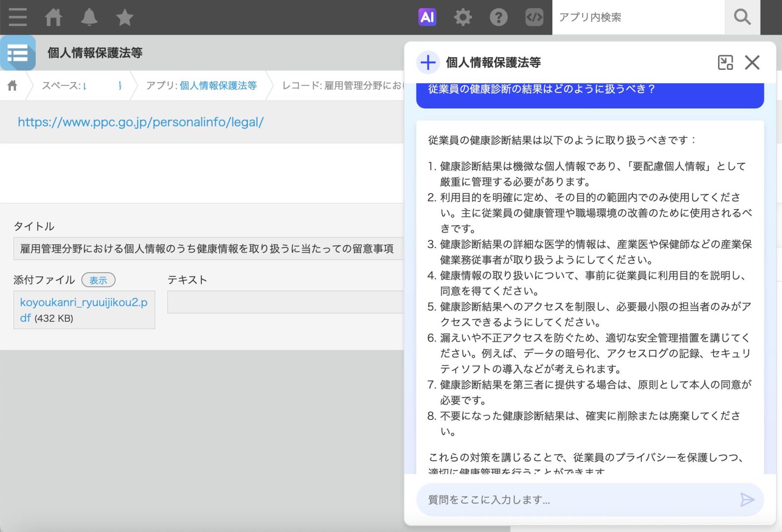This screenshot has height=532, width=782.
Task: Click the タイトル field value
Action: pyautogui.click(x=209, y=249)
